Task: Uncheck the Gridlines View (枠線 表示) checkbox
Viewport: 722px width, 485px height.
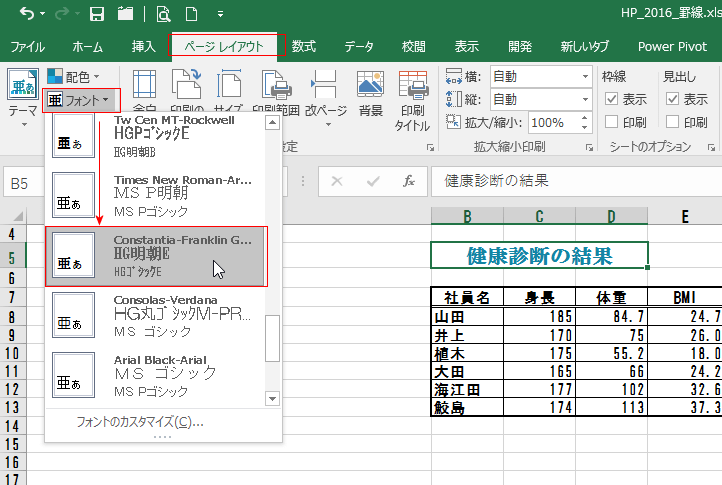Action: tap(611, 99)
